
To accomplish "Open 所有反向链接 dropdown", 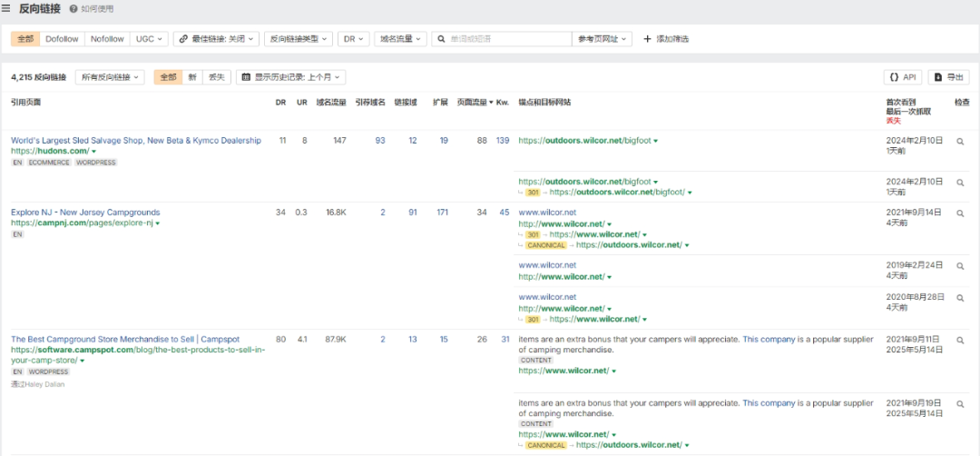I will [110, 77].
